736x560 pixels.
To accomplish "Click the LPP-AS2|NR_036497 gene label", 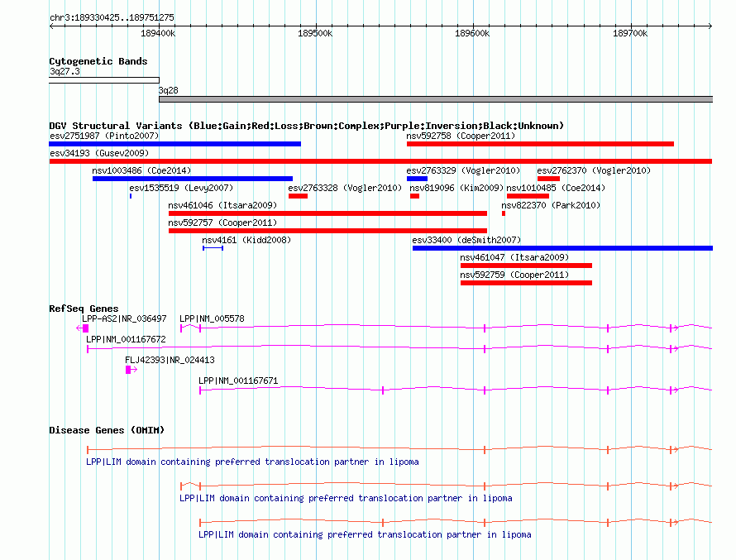I will pos(124,318).
